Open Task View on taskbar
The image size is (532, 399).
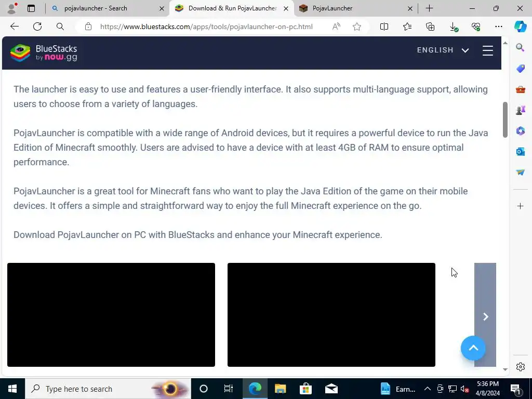[229, 389]
